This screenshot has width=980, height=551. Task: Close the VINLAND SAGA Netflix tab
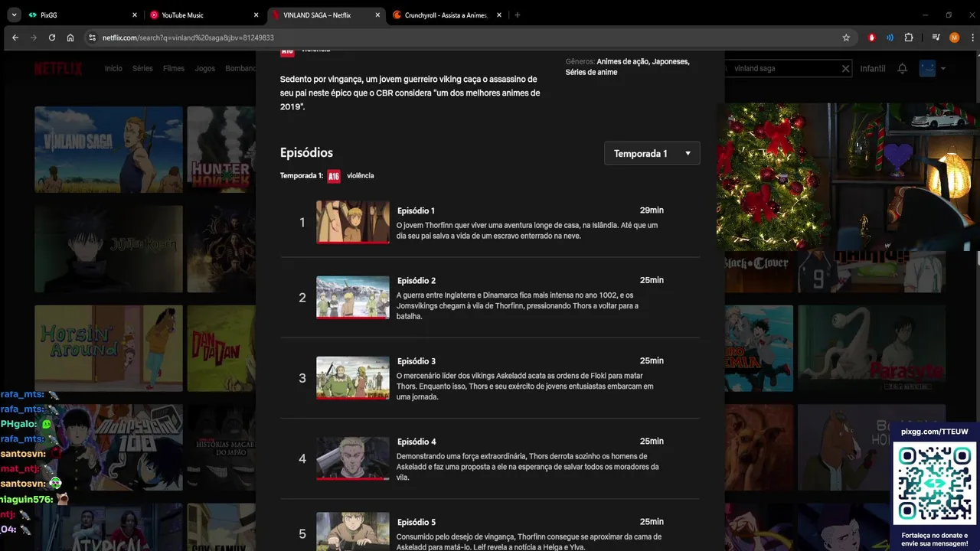pyautogui.click(x=377, y=15)
